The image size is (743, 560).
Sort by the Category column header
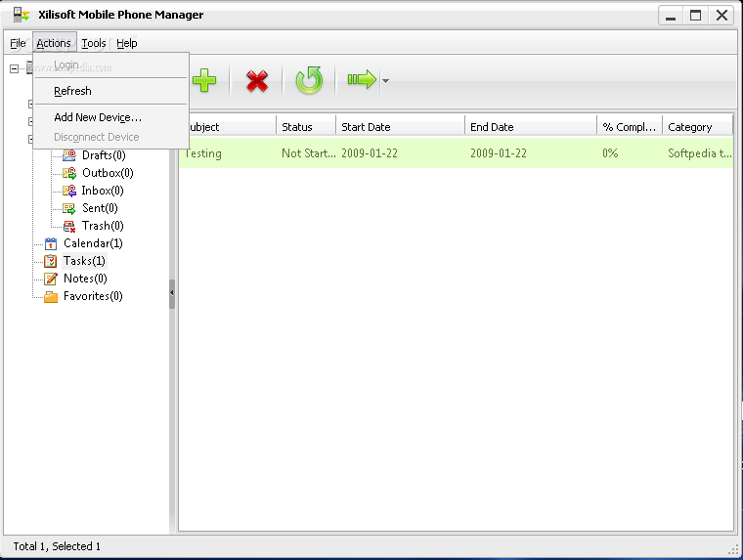coord(697,127)
